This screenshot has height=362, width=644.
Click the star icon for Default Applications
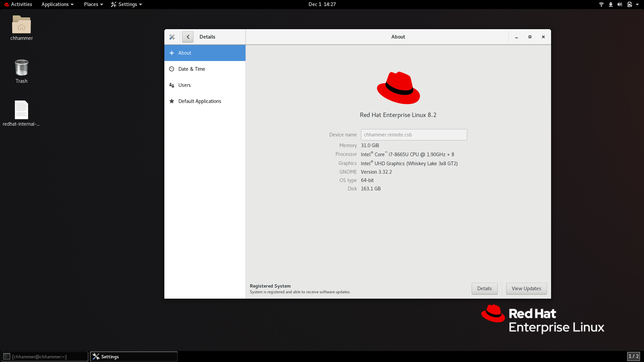pyautogui.click(x=172, y=101)
